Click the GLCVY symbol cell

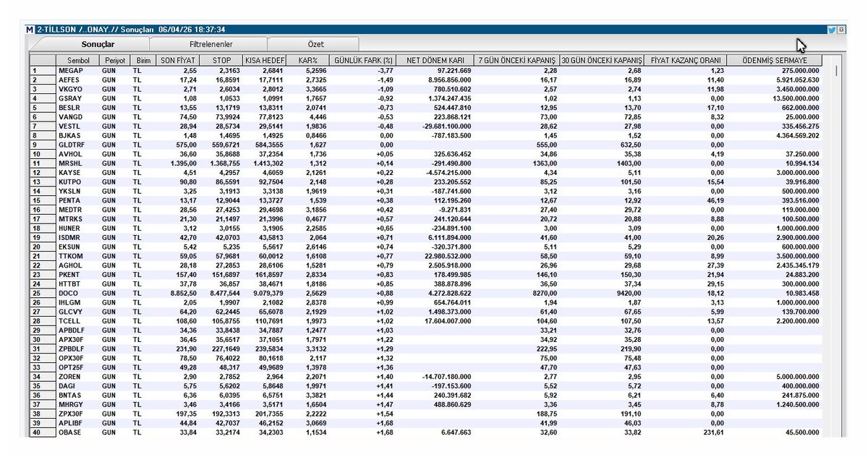pyautogui.click(x=78, y=312)
